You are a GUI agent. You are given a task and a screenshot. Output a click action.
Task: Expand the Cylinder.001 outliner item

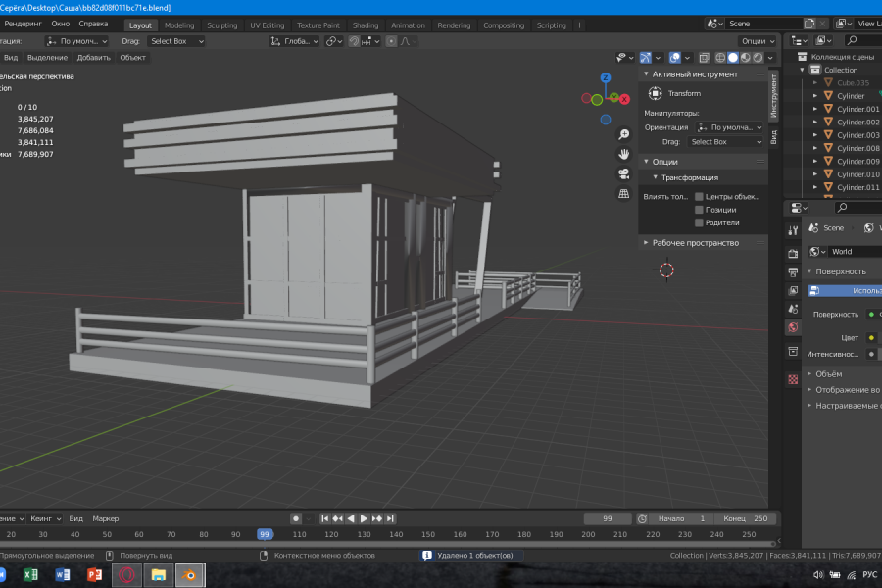[x=814, y=109]
